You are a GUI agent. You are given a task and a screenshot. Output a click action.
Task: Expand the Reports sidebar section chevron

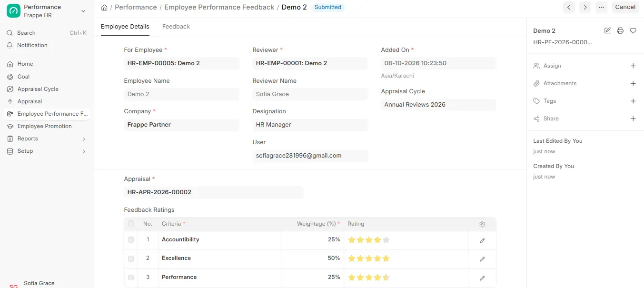click(84, 139)
